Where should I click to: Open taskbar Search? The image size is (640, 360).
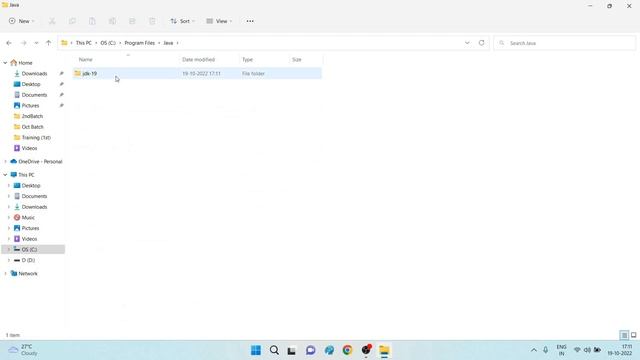point(274,350)
